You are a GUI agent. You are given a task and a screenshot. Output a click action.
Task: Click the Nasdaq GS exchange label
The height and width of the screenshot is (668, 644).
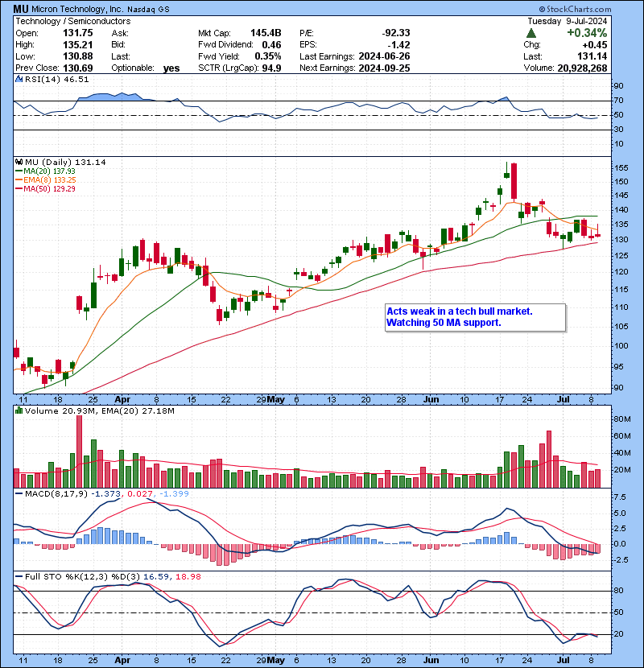pyautogui.click(x=148, y=10)
